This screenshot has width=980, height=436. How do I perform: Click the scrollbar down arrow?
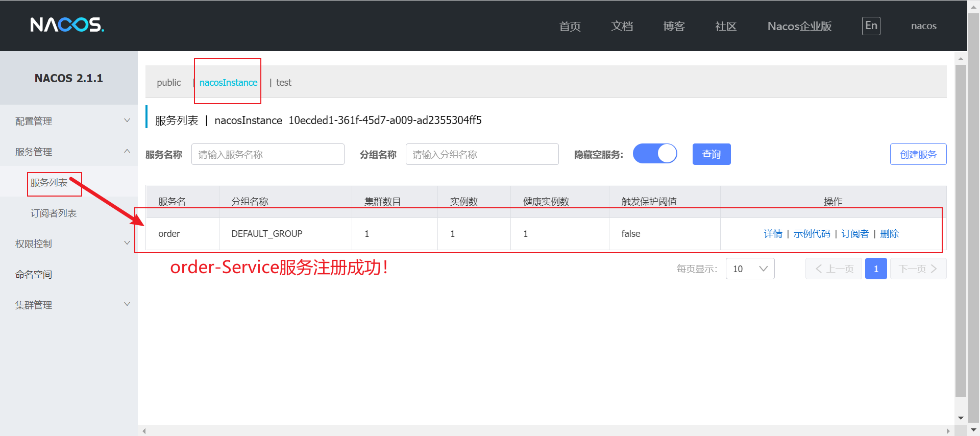961,418
